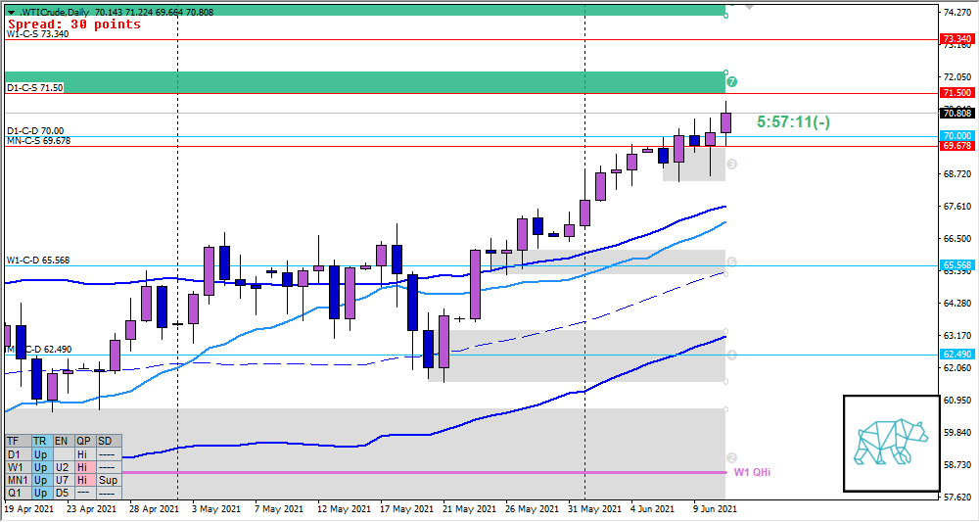Click the W1 QHi line label

(x=753, y=472)
